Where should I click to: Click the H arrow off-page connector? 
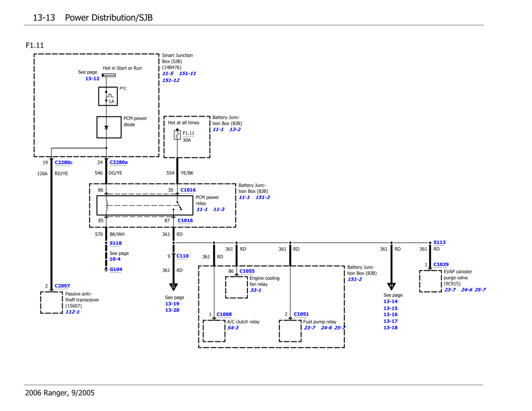[x=391, y=287]
